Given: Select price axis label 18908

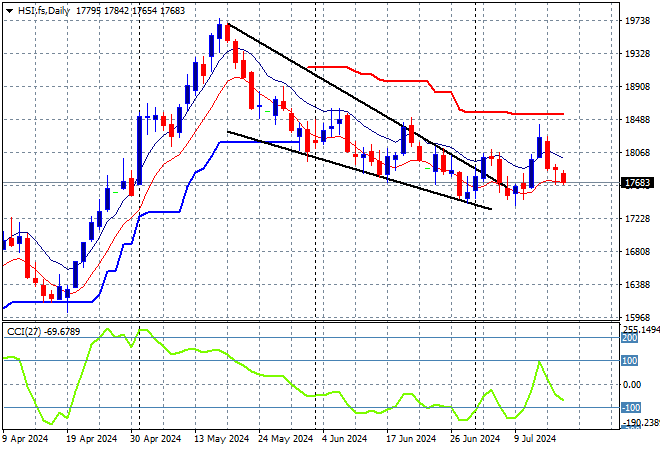Looking at the screenshot, I should point(638,87).
